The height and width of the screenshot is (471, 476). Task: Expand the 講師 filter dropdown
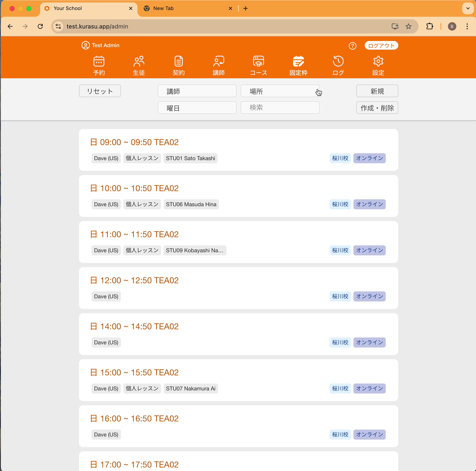coord(197,91)
